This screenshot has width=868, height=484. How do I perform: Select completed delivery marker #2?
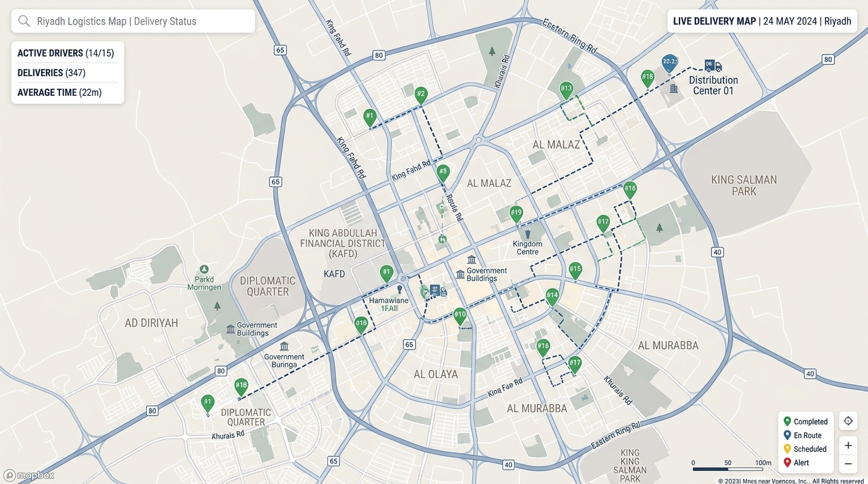[x=421, y=95]
